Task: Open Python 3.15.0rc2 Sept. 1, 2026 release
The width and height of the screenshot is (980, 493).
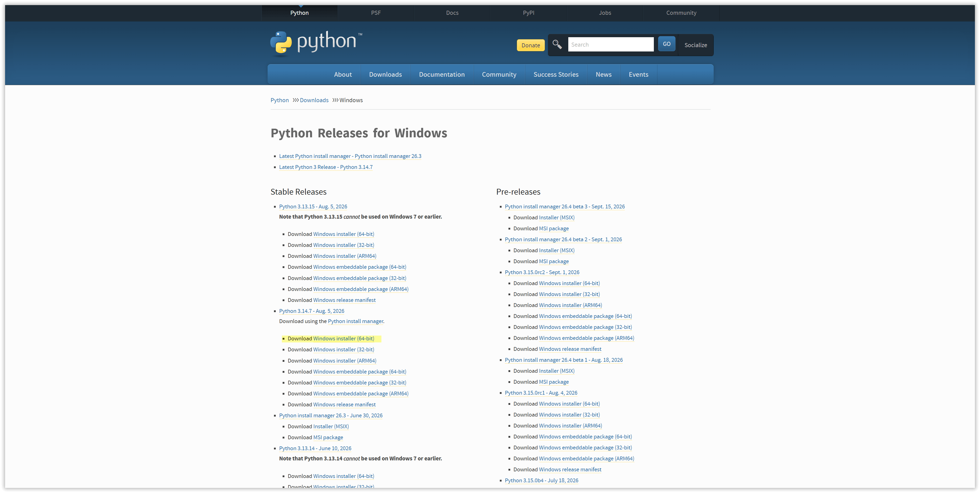Action: point(542,272)
